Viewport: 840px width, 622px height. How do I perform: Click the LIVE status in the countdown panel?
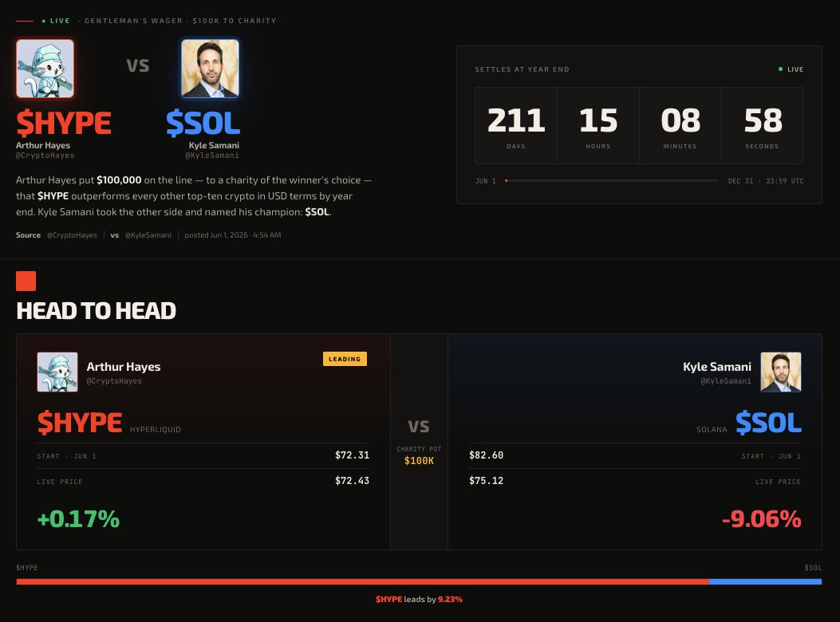tap(791, 69)
